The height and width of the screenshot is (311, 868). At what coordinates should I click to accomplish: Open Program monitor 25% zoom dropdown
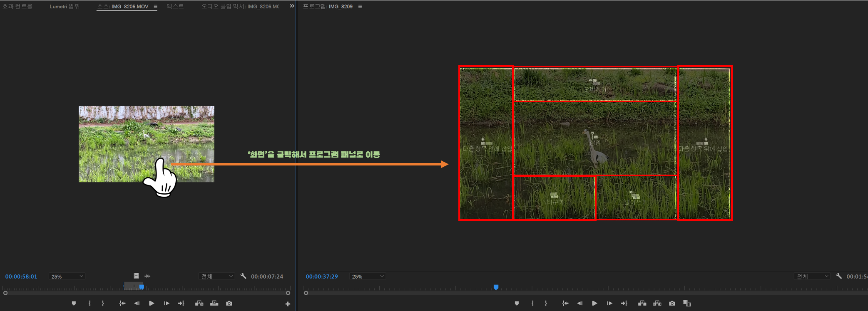coord(368,276)
